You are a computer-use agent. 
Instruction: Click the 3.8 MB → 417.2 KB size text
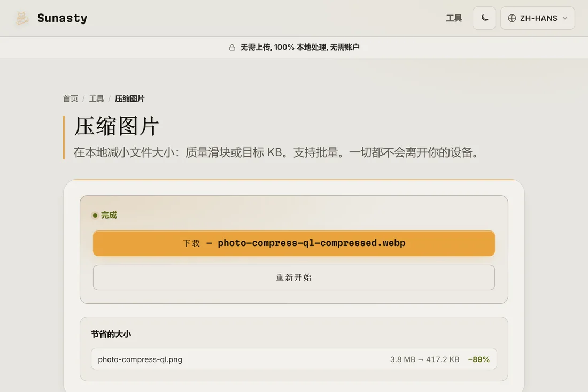point(424,359)
